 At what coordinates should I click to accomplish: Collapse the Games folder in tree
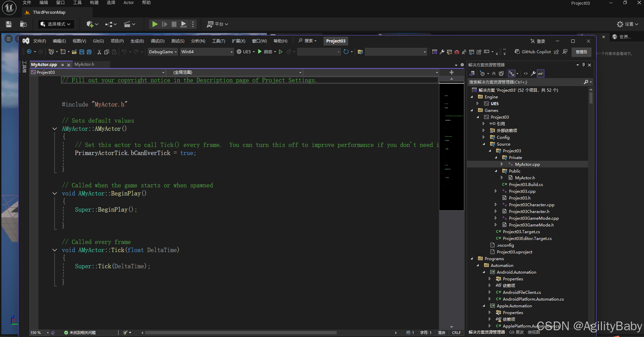tap(471, 110)
